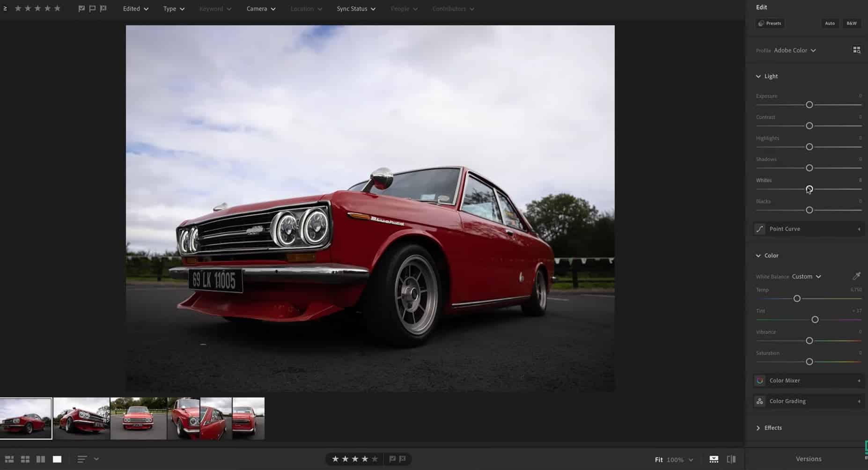Viewport: 868px width, 470px height.
Task: Click the Exposure slider handle
Action: tap(809, 105)
